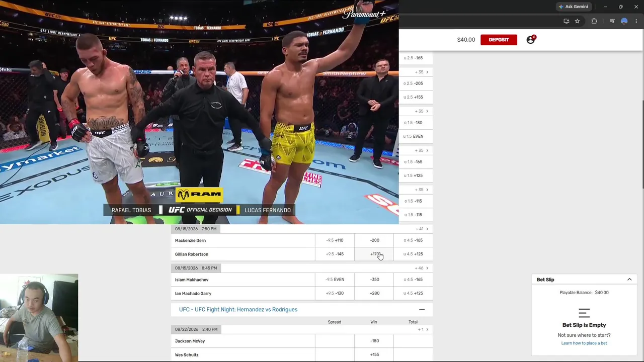Click the red DEPOSIT button

coord(499,40)
